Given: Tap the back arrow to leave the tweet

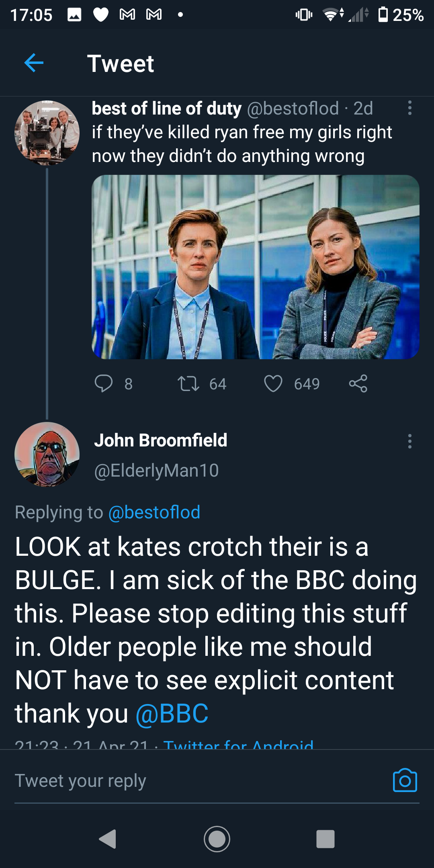Looking at the screenshot, I should click(34, 63).
